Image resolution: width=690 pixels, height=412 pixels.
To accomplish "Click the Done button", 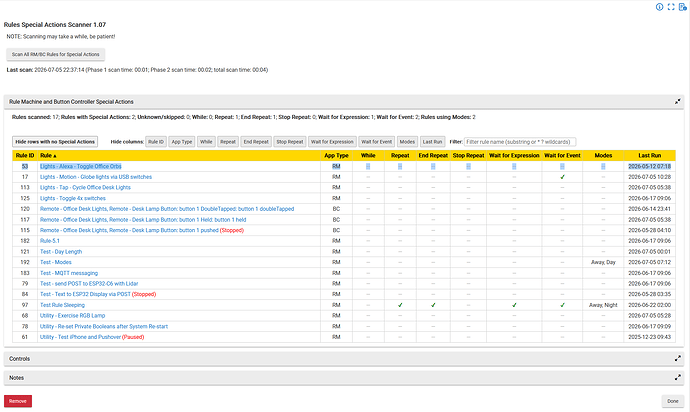I will point(673,401).
